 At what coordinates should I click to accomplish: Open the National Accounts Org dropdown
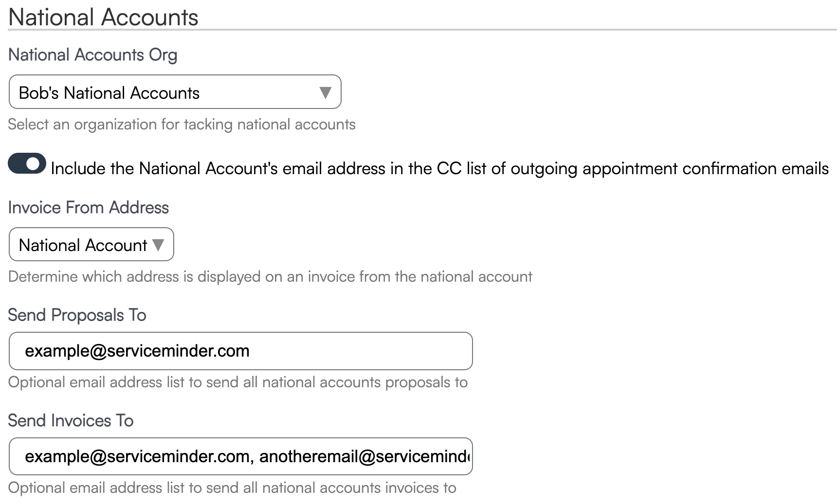pyautogui.click(x=174, y=92)
